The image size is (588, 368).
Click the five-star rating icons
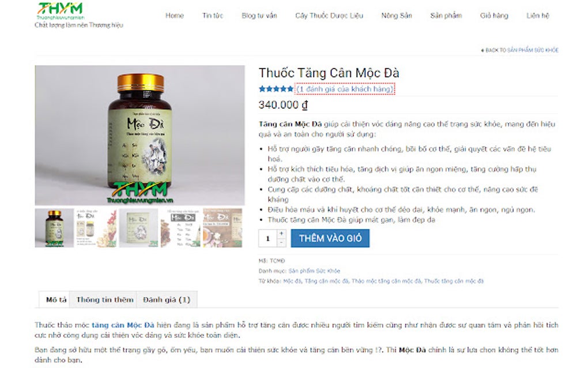pos(276,89)
